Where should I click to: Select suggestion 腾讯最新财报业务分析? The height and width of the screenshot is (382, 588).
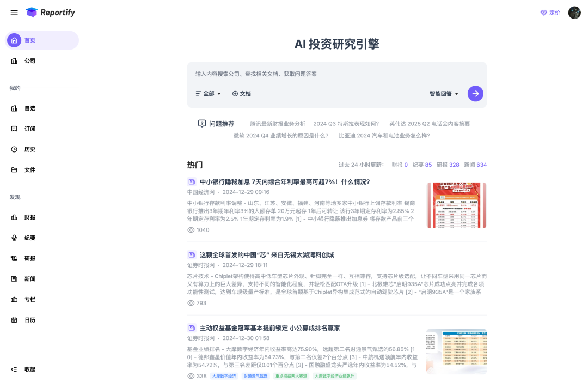278,124
